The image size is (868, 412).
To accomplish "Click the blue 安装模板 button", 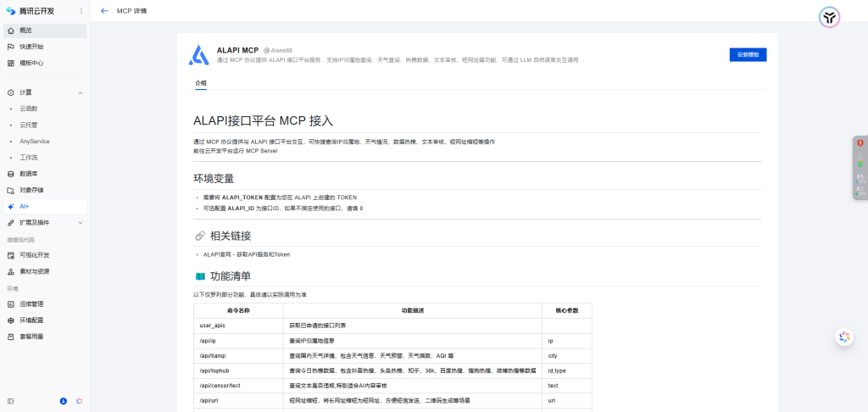I will coord(748,55).
